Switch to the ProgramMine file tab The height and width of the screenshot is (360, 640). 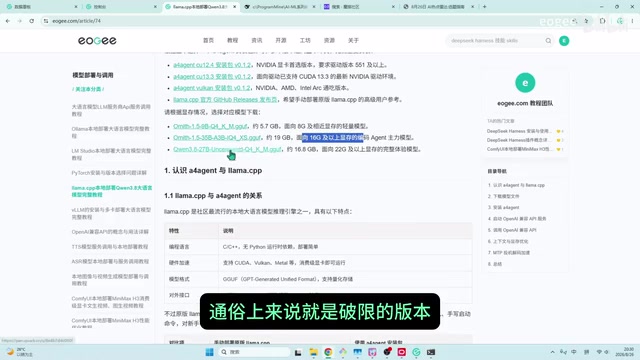pyautogui.click(x=280, y=7)
